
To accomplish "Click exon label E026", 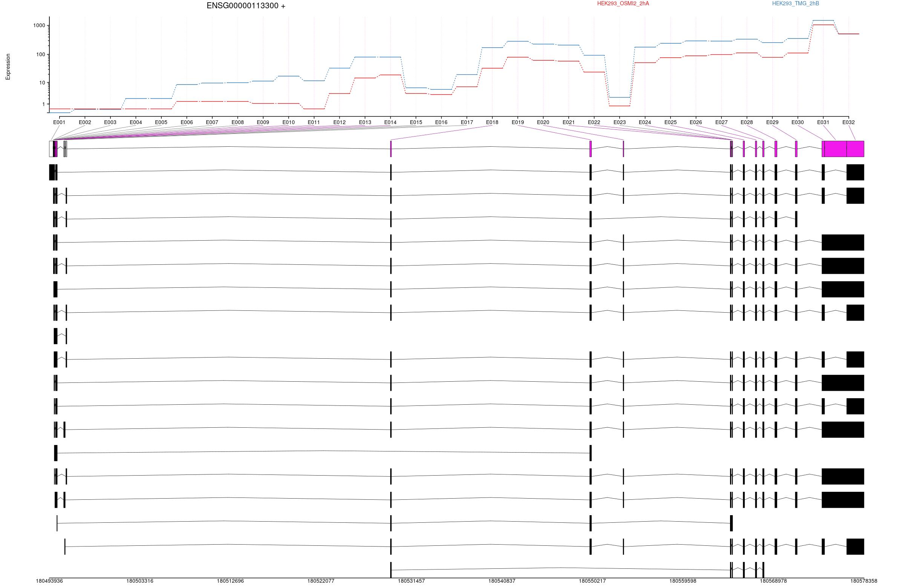I will point(696,122).
